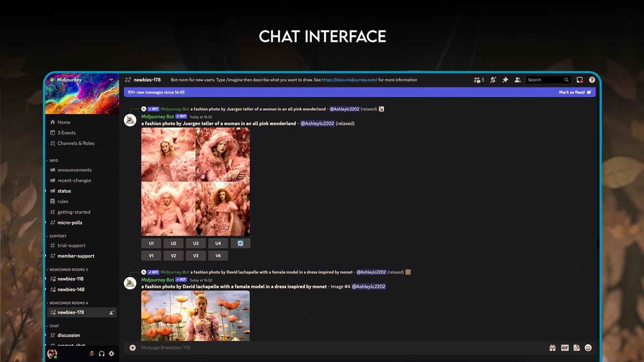Click the user avatar in bottom panel
This screenshot has height=362, width=644.
point(52,354)
